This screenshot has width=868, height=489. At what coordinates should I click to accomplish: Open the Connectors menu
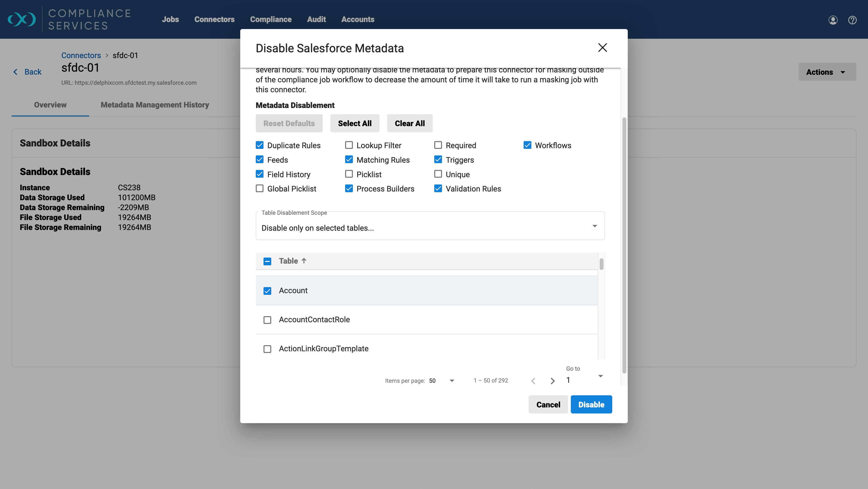214,20
